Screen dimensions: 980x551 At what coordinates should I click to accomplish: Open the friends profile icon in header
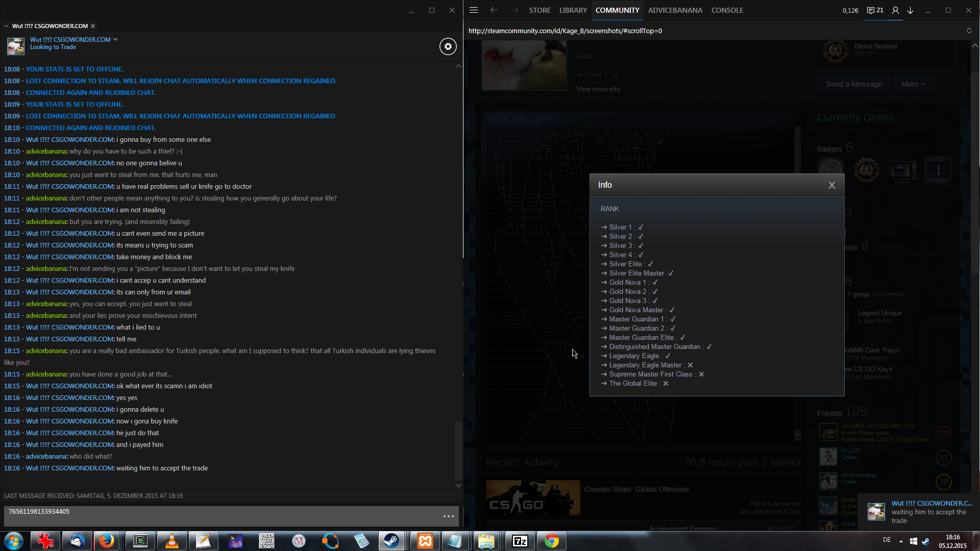895,10
